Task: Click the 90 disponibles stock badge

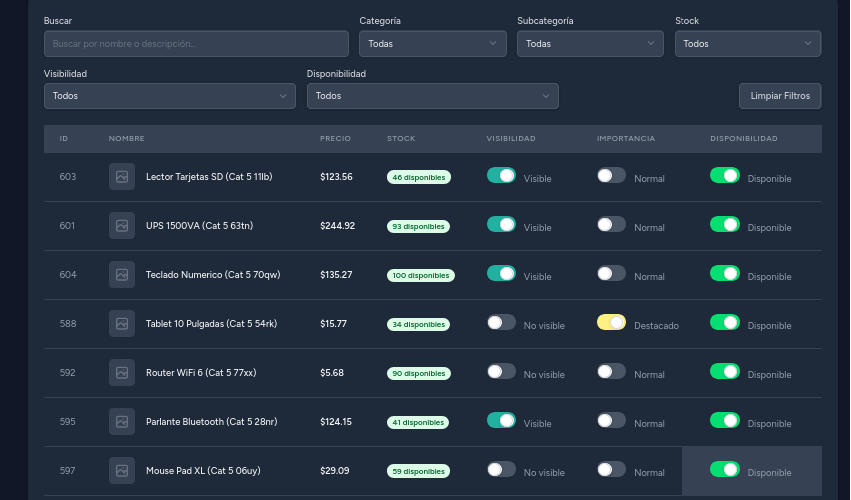Action: point(418,374)
